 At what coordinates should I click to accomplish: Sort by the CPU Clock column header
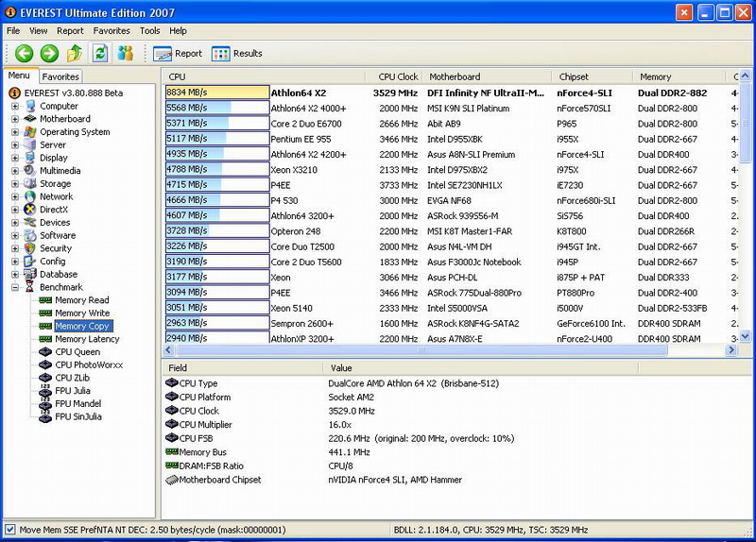393,76
